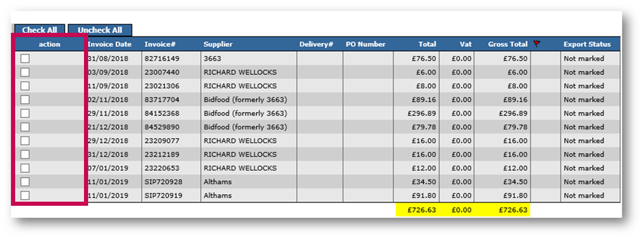Click the red flag icon in header
Viewport: 644px width, 236px height.
point(537,44)
